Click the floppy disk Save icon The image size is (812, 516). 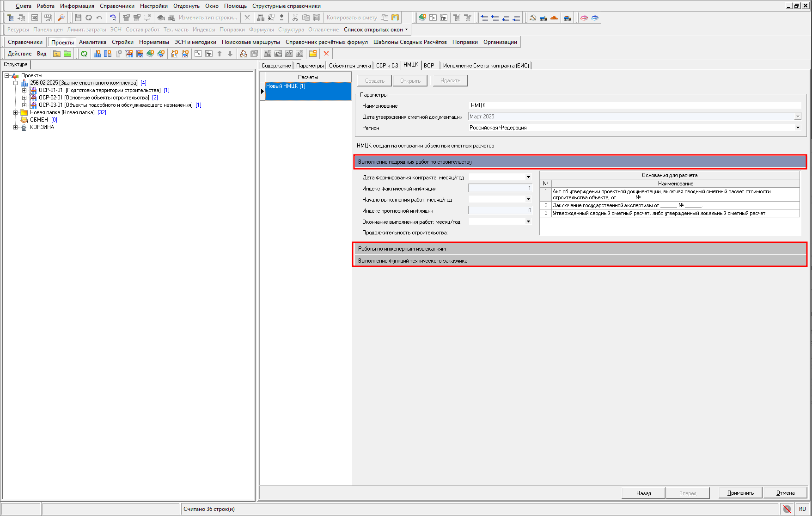pyautogui.click(x=78, y=18)
